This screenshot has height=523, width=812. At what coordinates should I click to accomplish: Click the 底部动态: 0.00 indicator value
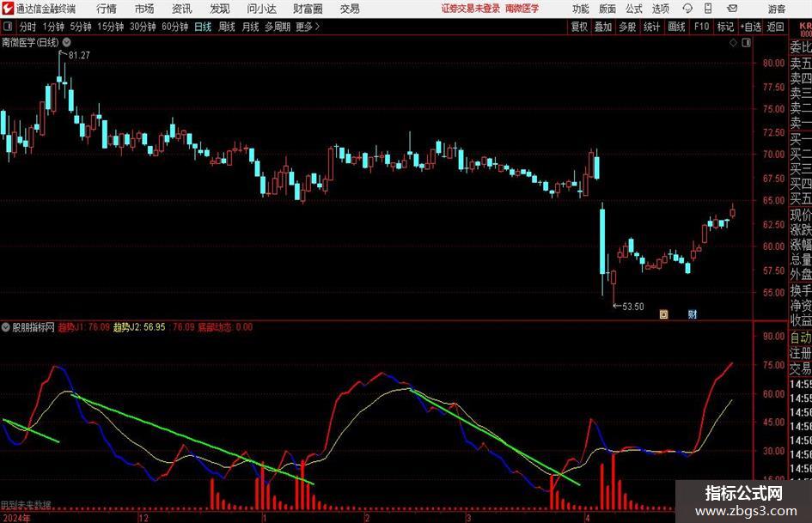[225, 327]
